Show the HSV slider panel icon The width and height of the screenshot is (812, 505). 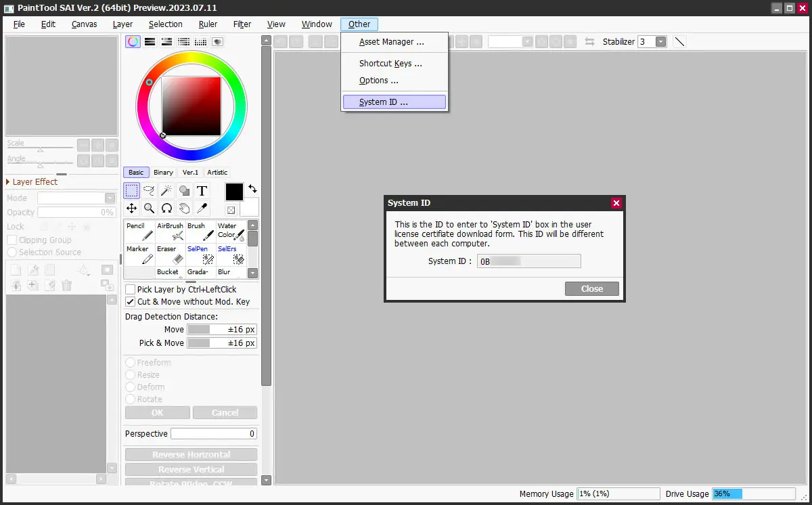(x=166, y=41)
